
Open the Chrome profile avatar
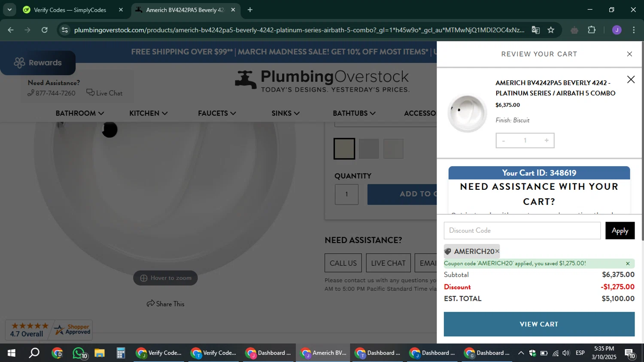617,30
